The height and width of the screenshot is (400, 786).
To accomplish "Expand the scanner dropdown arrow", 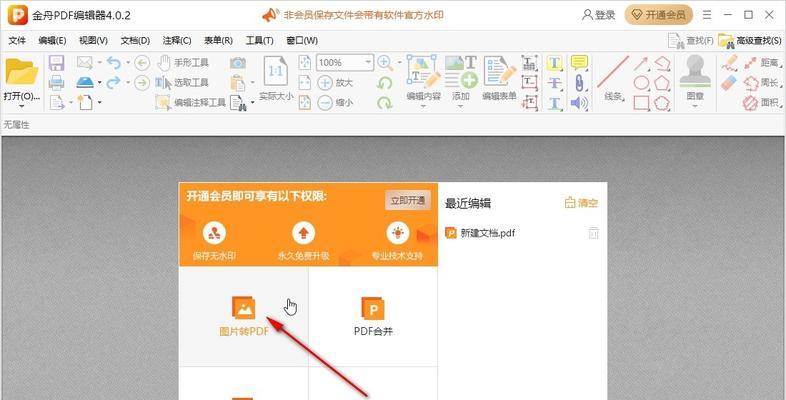I will pyautogui.click(x=99, y=82).
